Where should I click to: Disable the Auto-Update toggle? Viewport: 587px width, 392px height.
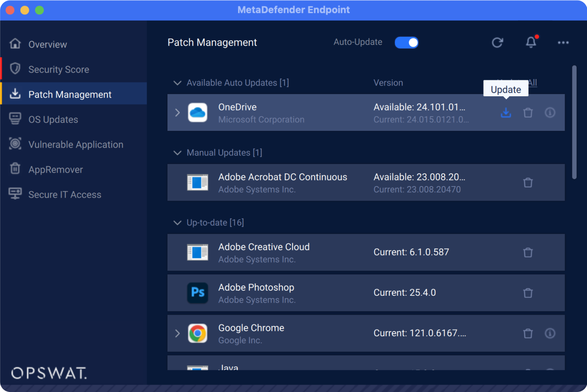tap(407, 42)
